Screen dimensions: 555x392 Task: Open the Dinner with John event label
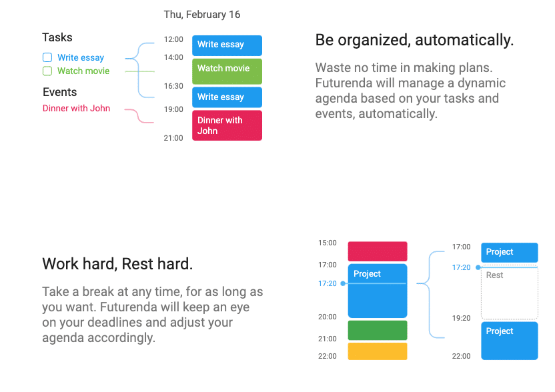(x=76, y=108)
